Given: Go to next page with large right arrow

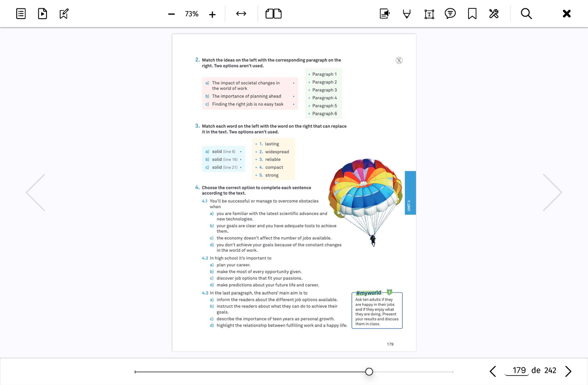Looking at the screenshot, I should [552, 192].
